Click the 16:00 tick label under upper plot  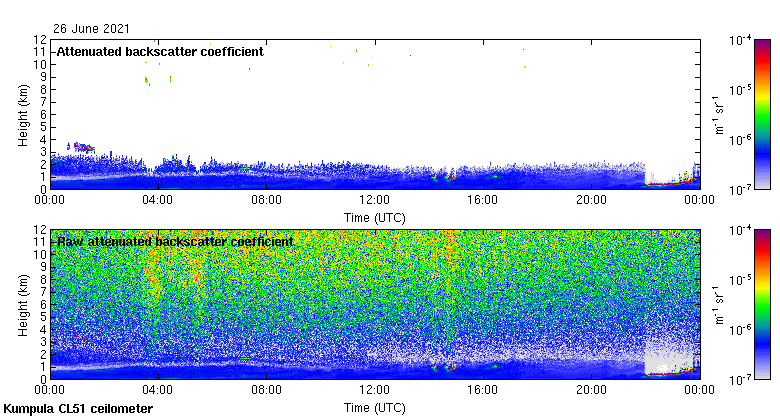tap(483, 200)
